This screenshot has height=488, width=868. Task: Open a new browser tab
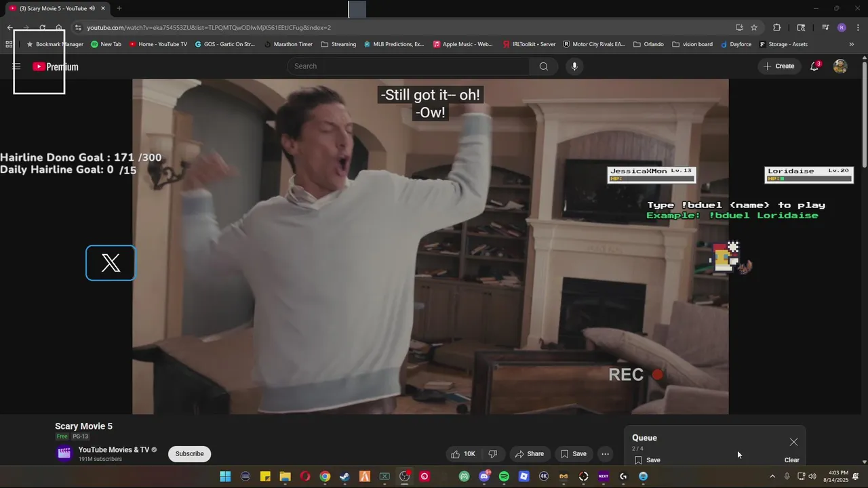coord(119,8)
